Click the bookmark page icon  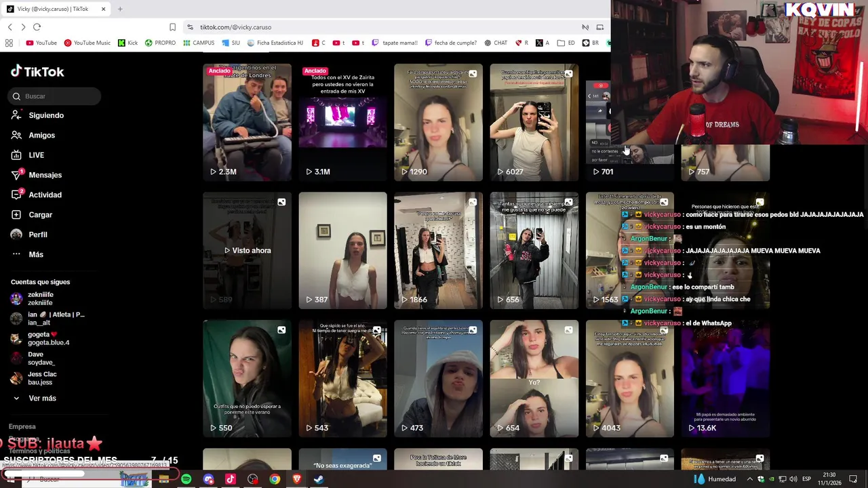172,27
